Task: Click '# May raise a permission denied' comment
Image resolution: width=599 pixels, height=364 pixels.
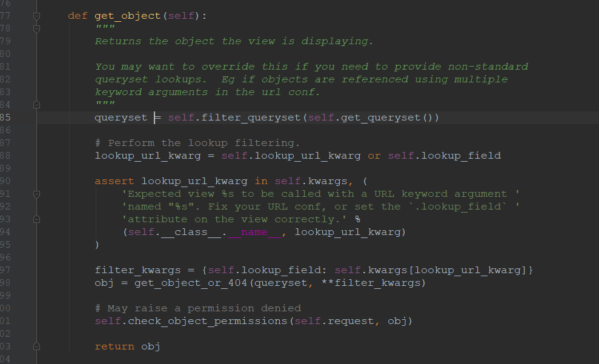Action: pos(198,308)
